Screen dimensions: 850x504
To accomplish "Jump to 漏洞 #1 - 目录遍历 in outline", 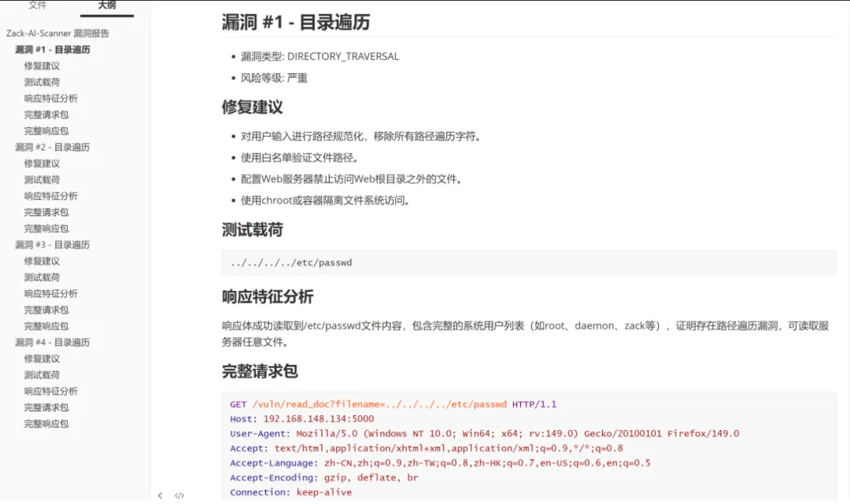I will point(53,50).
